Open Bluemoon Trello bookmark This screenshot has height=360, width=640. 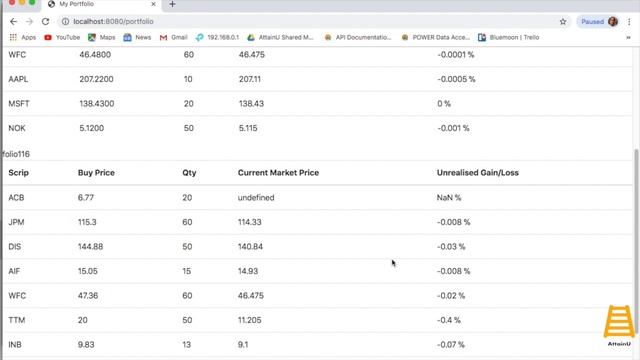[509, 37]
